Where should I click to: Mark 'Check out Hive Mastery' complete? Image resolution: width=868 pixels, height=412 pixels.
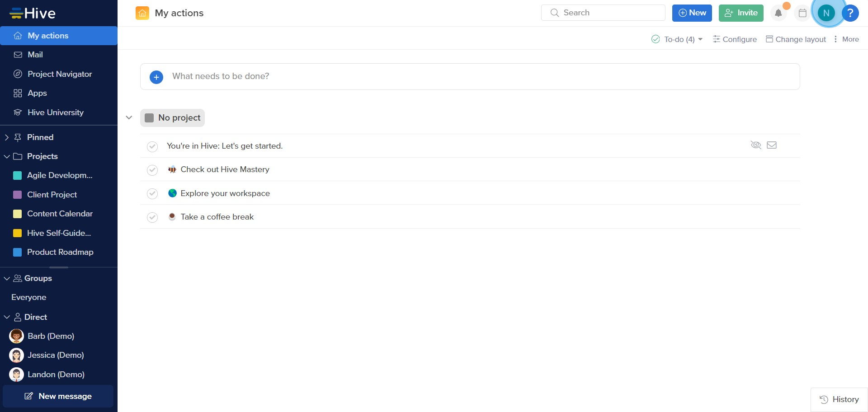152,170
